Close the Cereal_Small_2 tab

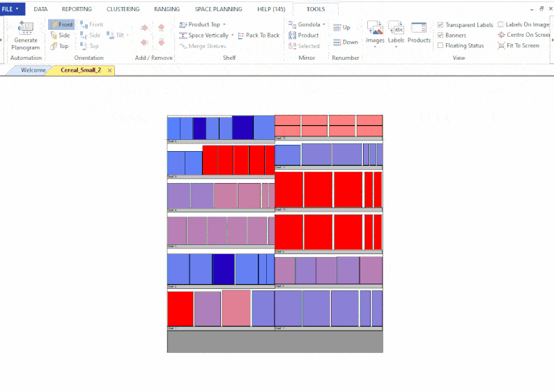[110, 70]
